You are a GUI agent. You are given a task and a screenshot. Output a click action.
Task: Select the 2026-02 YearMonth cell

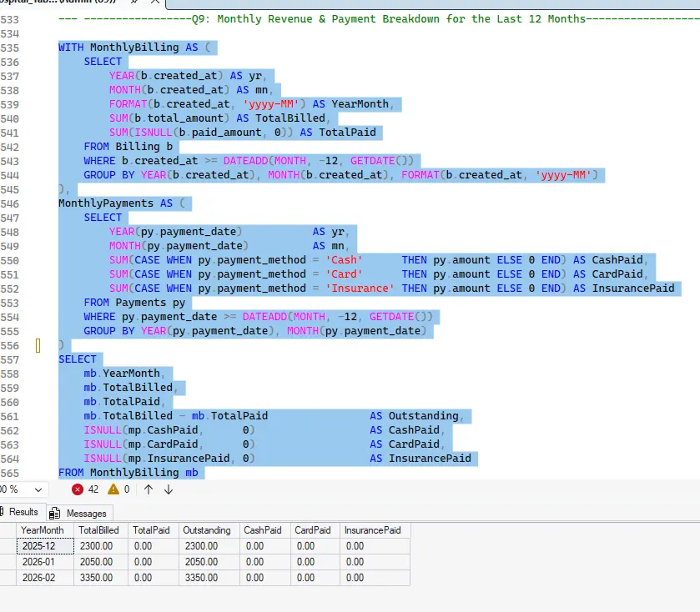point(45,578)
